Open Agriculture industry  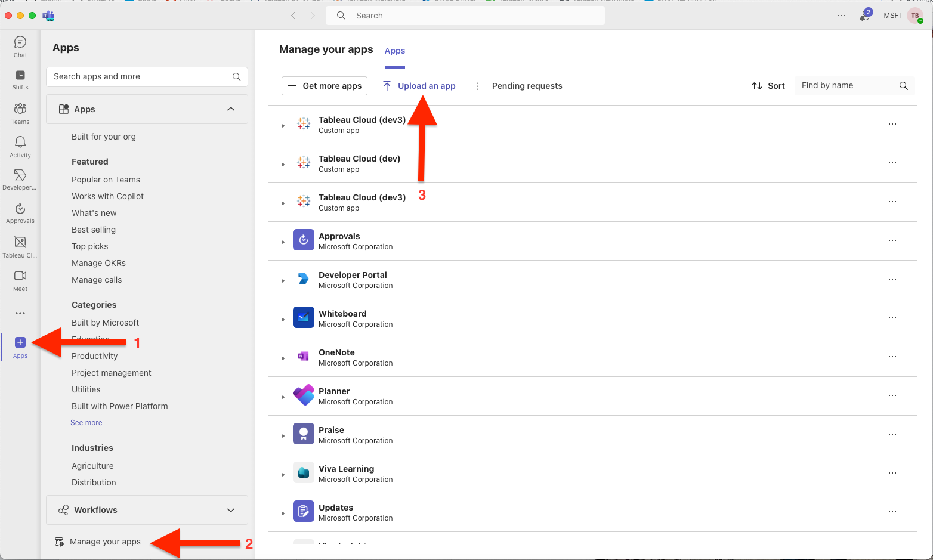coord(92,466)
